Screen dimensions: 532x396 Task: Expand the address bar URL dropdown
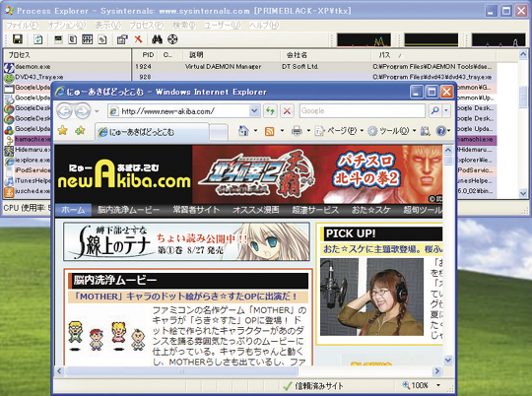(x=254, y=111)
